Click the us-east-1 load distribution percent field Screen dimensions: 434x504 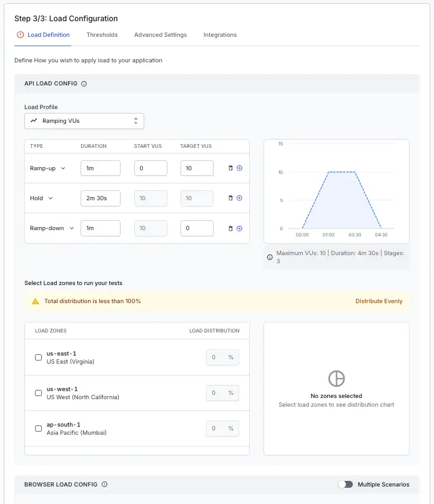pos(223,357)
